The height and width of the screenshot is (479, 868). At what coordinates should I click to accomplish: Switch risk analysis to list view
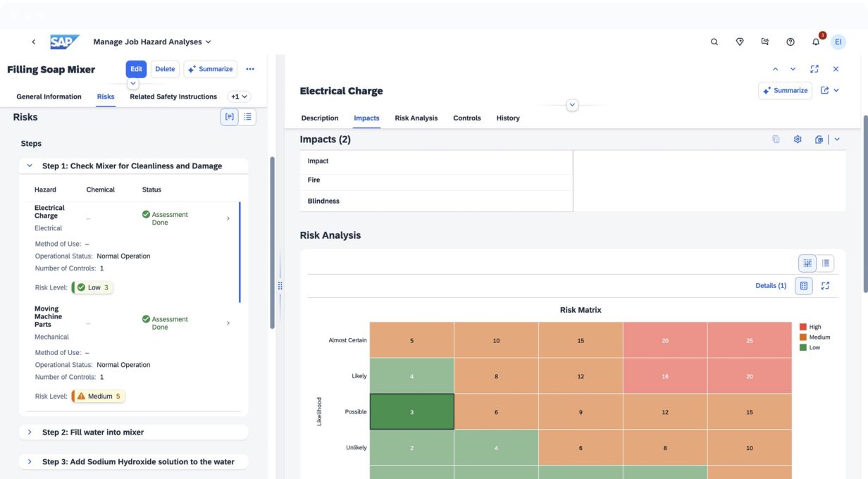(x=826, y=263)
